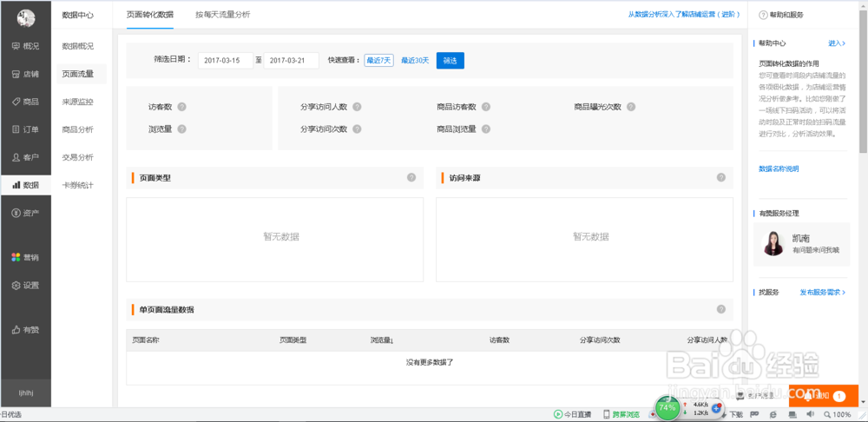This screenshot has width=868, height=422.
Task: Open the orange 通知 notification button
Action: [x=823, y=395]
